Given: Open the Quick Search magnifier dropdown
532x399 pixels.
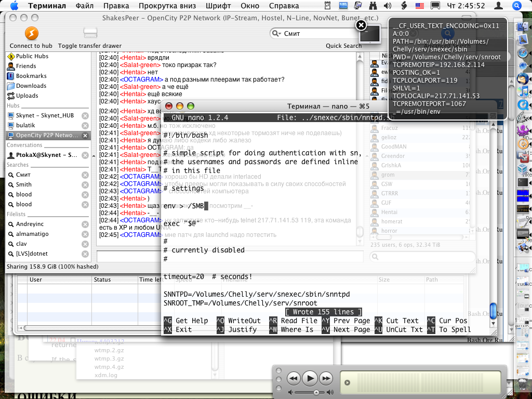Looking at the screenshot, I should (x=277, y=34).
